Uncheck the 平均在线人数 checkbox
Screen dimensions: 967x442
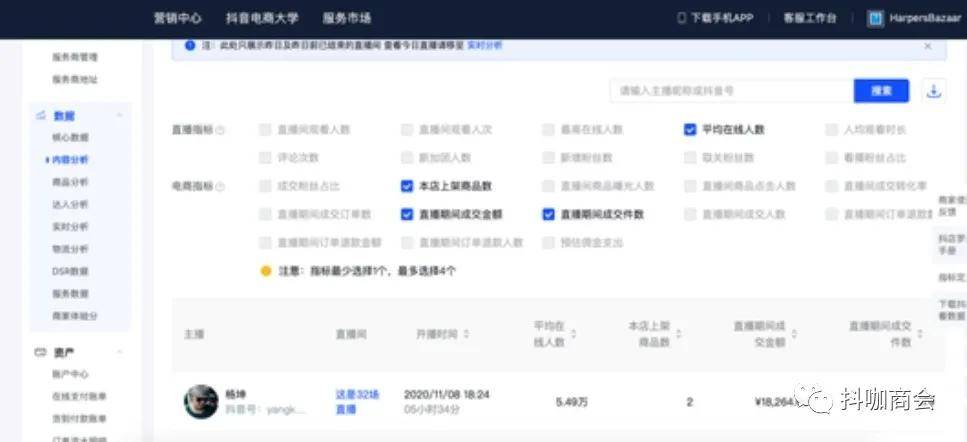[690, 130]
